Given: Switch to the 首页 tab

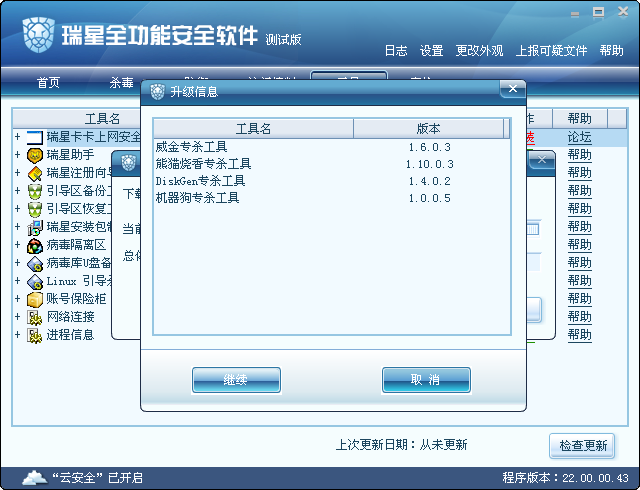Looking at the screenshot, I should tap(49, 82).
